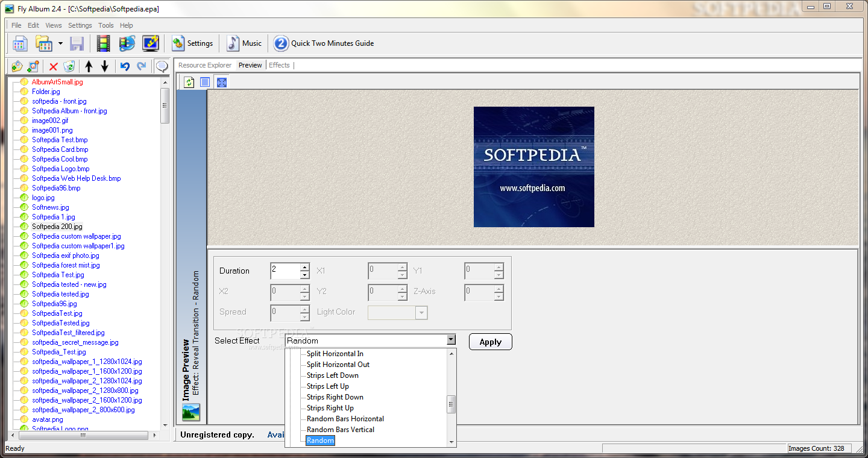The width and height of the screenshot is (868, 458).
Task: Click effect list scrollbar thumb
Action: 451,404
